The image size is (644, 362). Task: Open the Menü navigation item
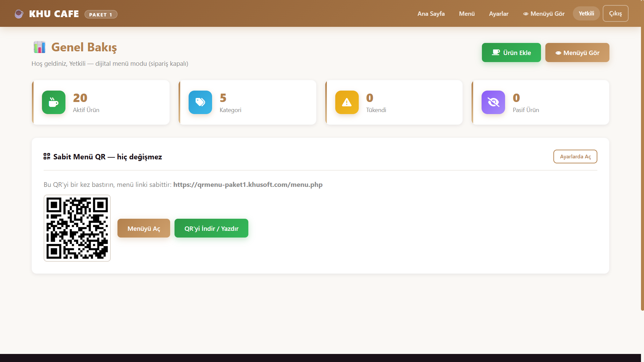tap(467, 14)
